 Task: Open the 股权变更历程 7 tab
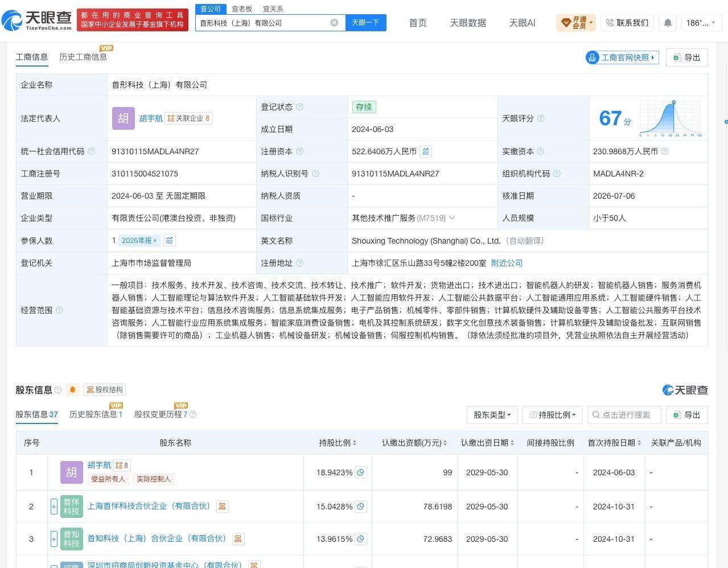(161, 414)
